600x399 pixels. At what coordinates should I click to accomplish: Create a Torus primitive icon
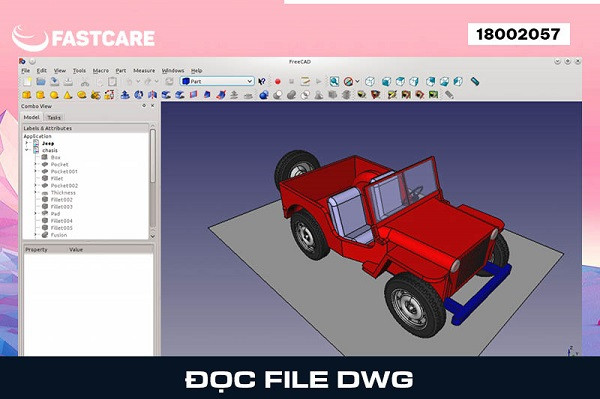[x=82, y=95]
